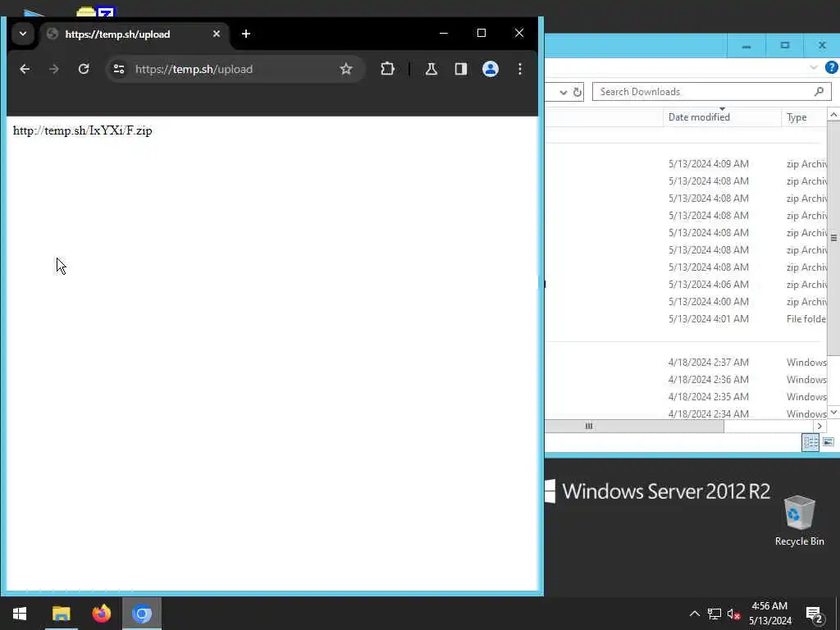Switch to Chrome via taskbar icon
This screenshot has height=630, width=840.
(x=142, y=614)
